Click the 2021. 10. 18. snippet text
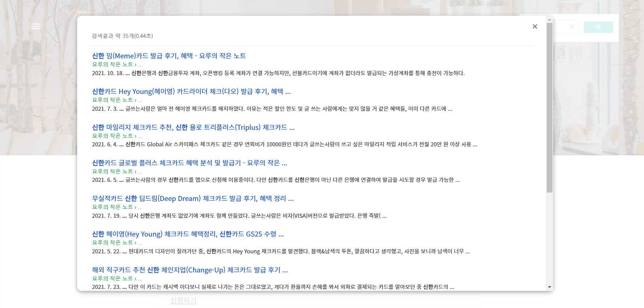Screen dimensions: 644x308 point(278,73)
